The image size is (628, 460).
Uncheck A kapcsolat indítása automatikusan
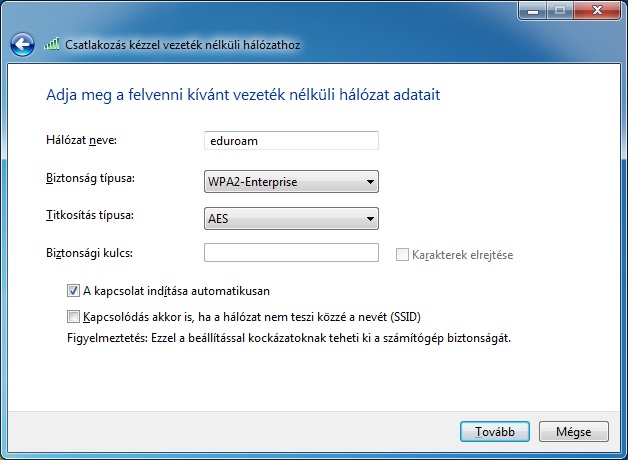(x=73, y=291)
